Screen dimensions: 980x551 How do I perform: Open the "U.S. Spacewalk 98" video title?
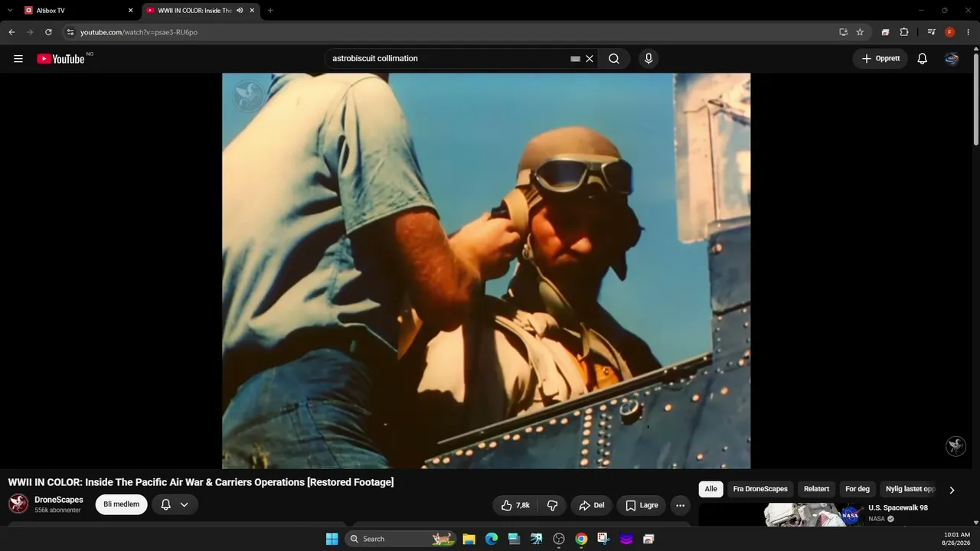coord(898,508)
